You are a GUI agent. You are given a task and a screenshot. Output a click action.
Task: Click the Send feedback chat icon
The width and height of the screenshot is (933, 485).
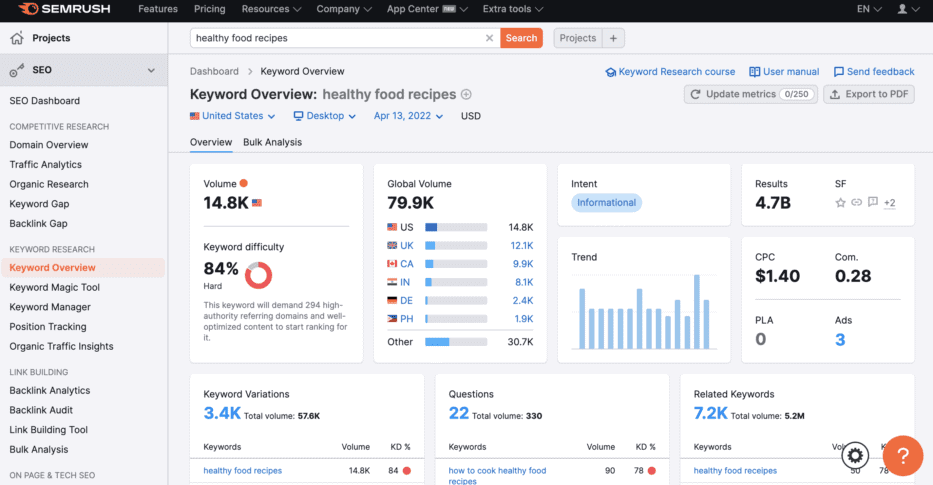tap(838, 72)
